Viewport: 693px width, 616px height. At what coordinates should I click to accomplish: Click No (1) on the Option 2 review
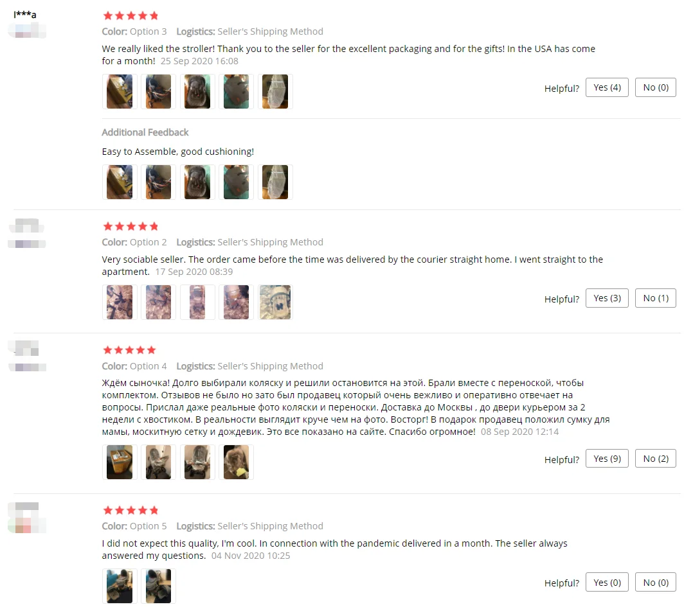[656, 298]
